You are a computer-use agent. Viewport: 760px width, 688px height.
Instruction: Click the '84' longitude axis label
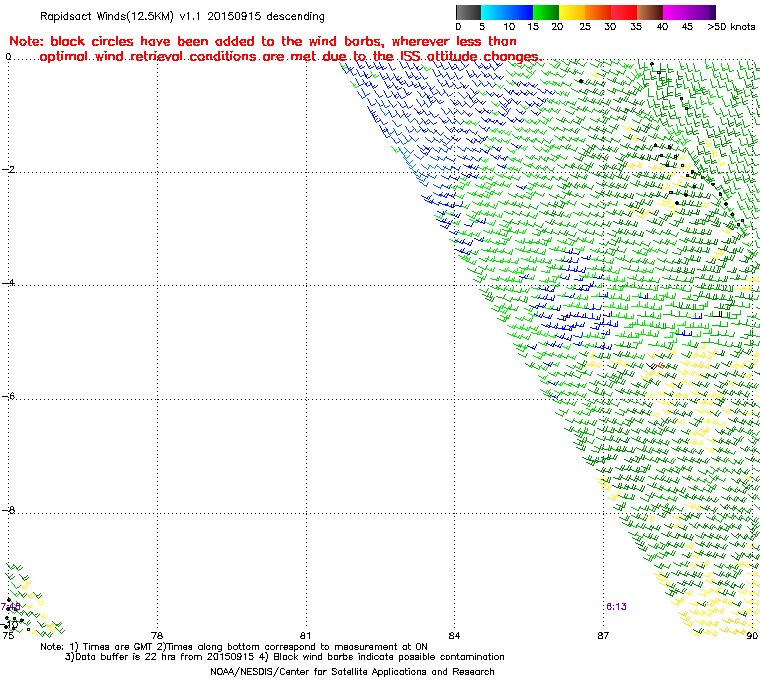tap(454, 635)
